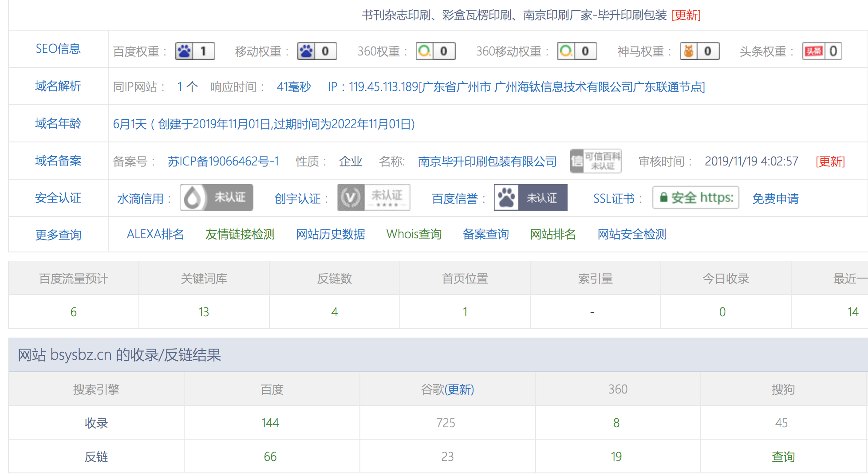The image size is (868, 476).
Task: Click the 百度信誉 未认证 badge
Action: [x=530, y=197]
